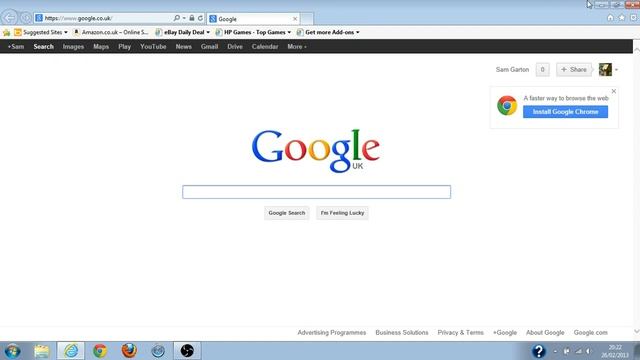The width and height of the screenshot is (640, 360).
Task: Expand the Get more Add-ons dropdown
Action: point(358,32)
